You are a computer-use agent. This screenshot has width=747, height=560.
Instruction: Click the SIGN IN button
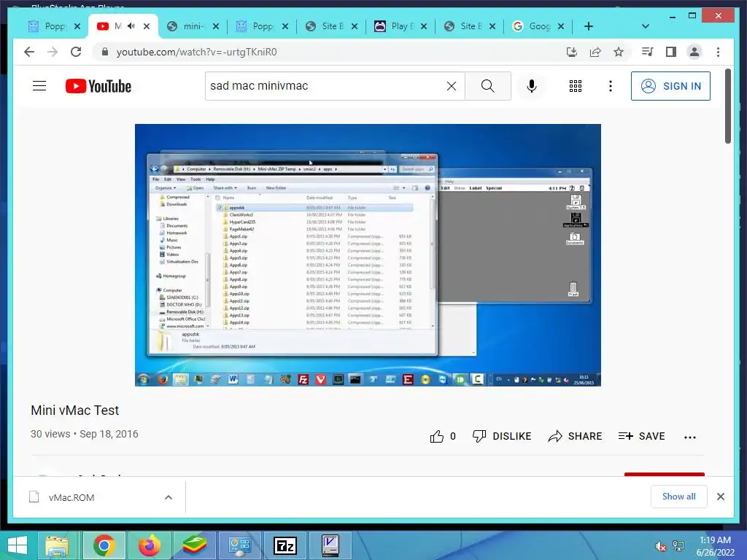pyautogui.click(x=670, y=86)
